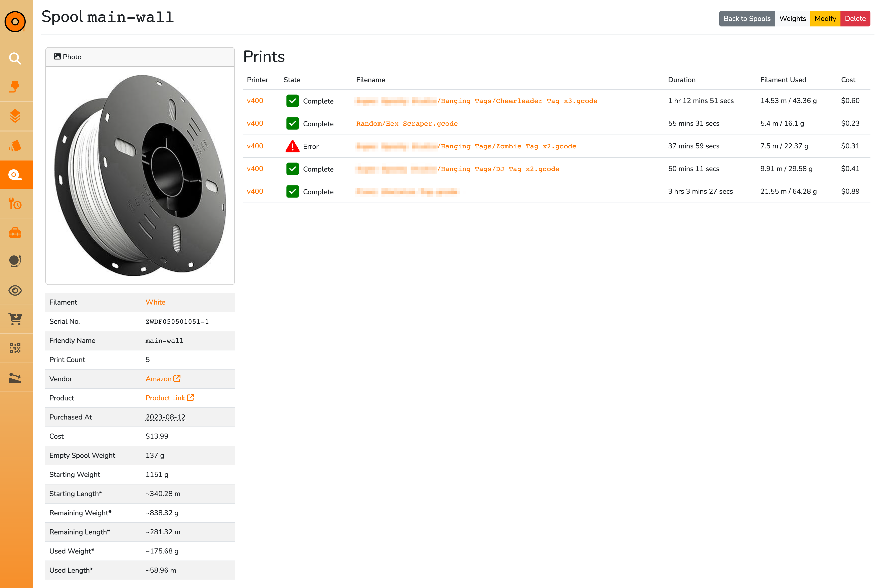Open search from the sidebar
This screenshot has height=588, width=878.
tap(15, 58)
